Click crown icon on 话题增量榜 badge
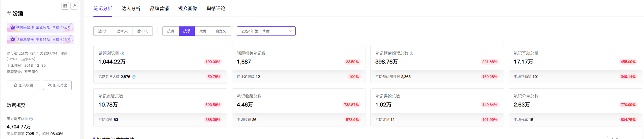The width and height of the screenshot is (644, 139). 13,27
